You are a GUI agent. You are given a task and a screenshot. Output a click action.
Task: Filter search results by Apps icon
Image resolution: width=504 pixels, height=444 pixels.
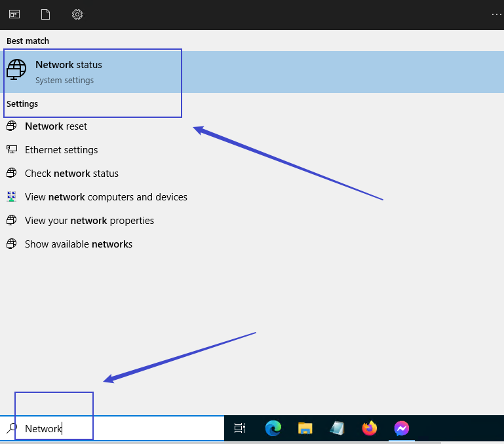14,14
